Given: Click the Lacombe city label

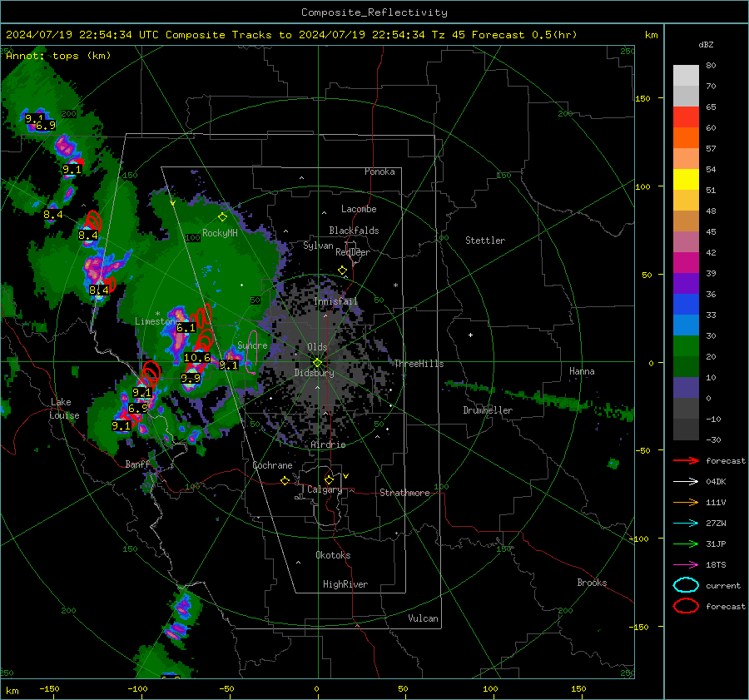Looking at the screenshot, I should pyautogui.click(x=359, y=209).
